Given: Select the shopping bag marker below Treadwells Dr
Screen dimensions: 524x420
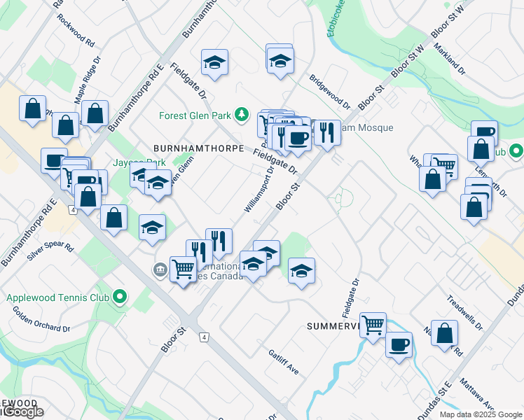Looking at the screenshot, I should 444,334.
